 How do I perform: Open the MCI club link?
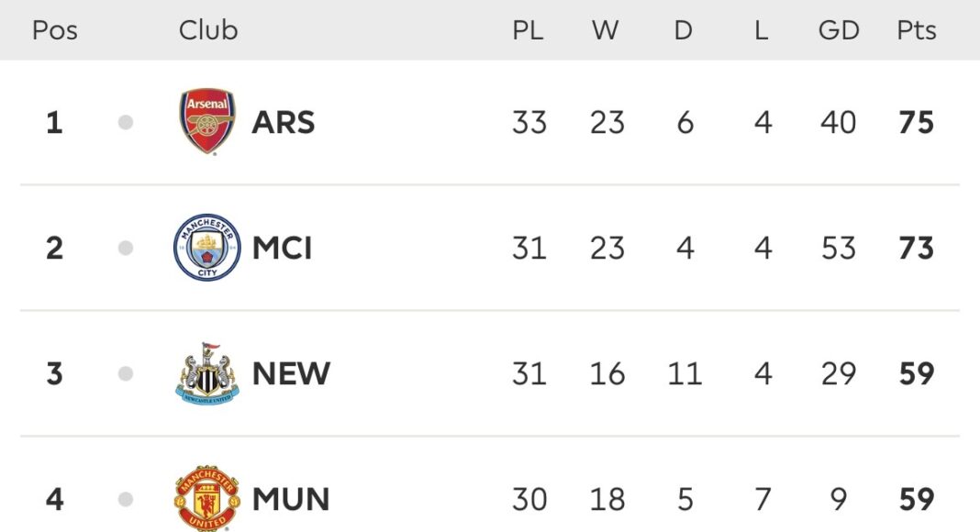coord(282,248)
